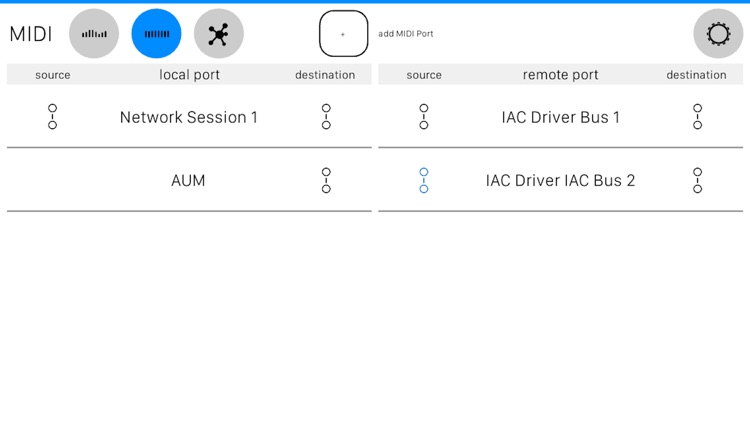This screenshot has width=750, height=422.
Task: Toggle Network Session 1 destination connector
Action: pyautogui.click(x=326, y=117)
